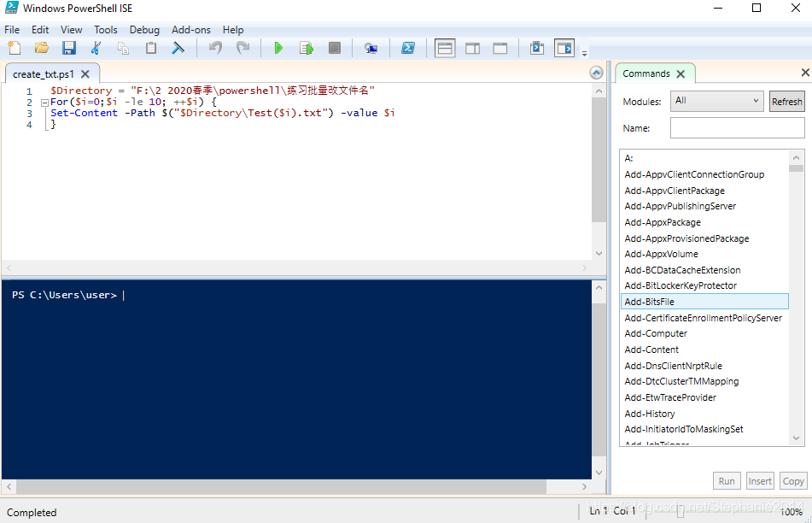Show script pane at the top layout

tap(445, 48)
